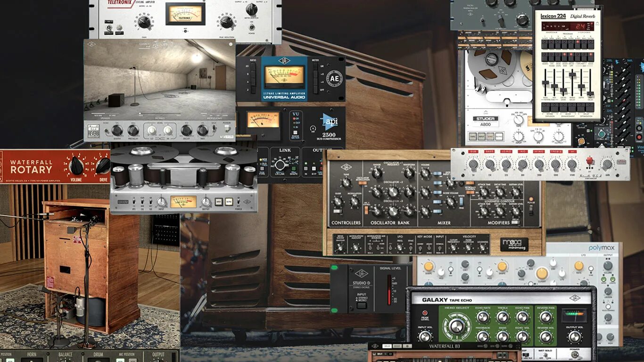This screenshot has width=644, height=362.
Task: Click the Waterfall Rotary Volume knob
Action: pos(76,166)
